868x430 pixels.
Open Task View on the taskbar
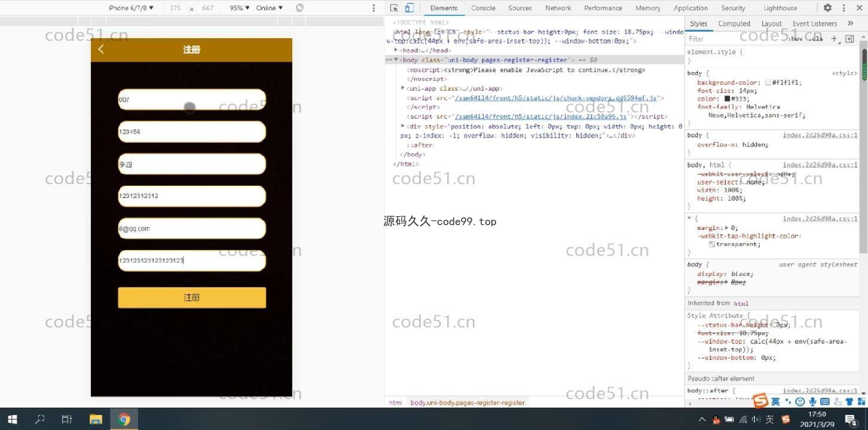click(x=67, y=419)
